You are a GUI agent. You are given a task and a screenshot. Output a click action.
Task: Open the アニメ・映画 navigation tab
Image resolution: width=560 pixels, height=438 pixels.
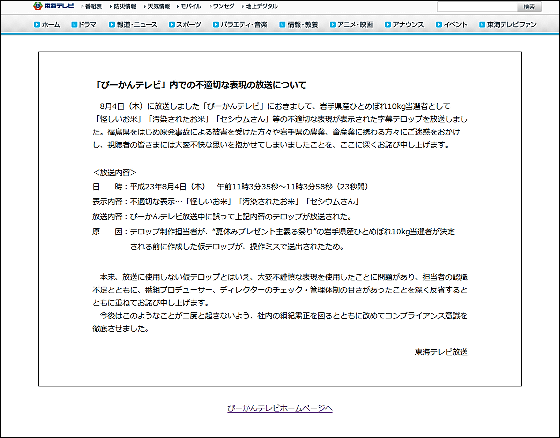pos(352,25)
